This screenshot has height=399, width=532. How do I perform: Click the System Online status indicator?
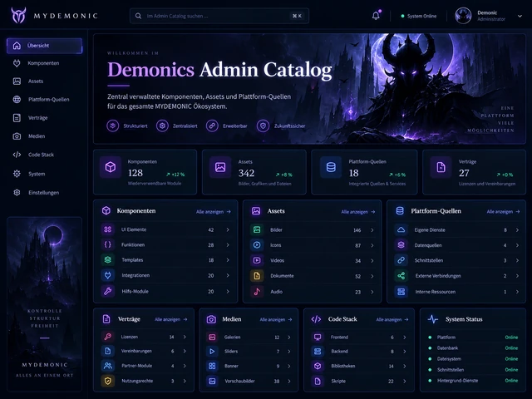(x=419, y=16)
